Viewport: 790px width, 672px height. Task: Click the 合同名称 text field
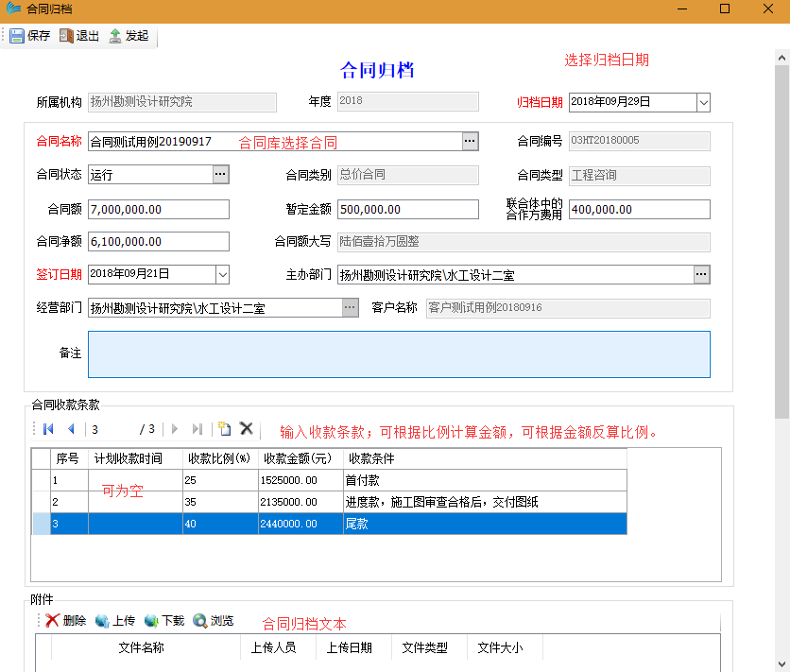[x=275, y=142]
